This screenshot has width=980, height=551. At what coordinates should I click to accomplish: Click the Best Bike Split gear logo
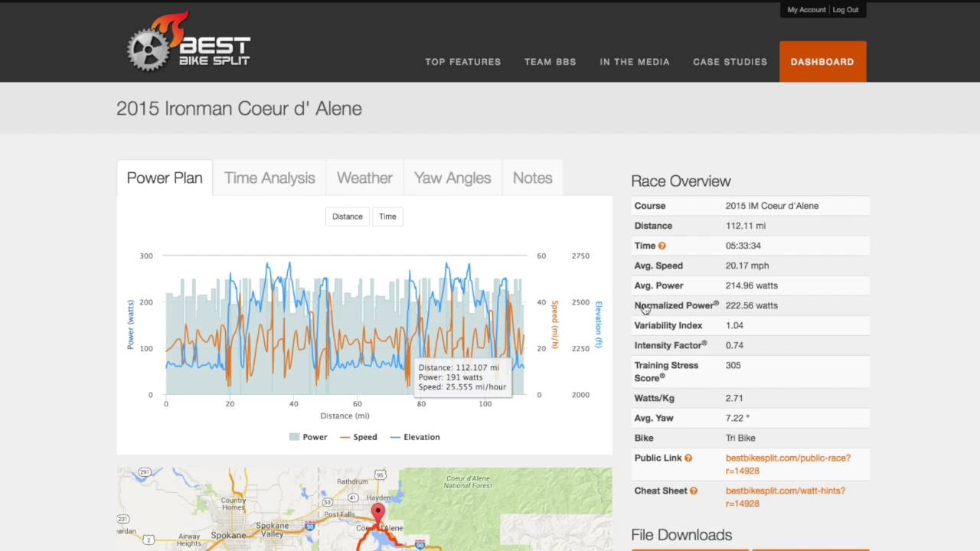pyautogui.click(x=188, y=41)
